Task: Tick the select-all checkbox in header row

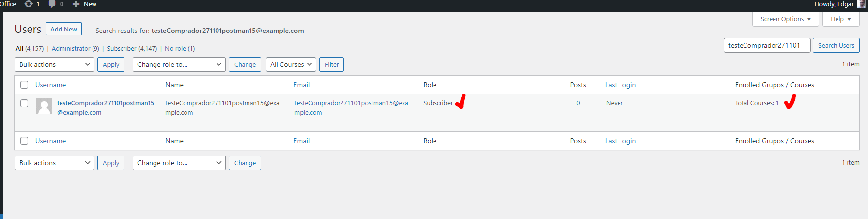Action: point(24,85)
